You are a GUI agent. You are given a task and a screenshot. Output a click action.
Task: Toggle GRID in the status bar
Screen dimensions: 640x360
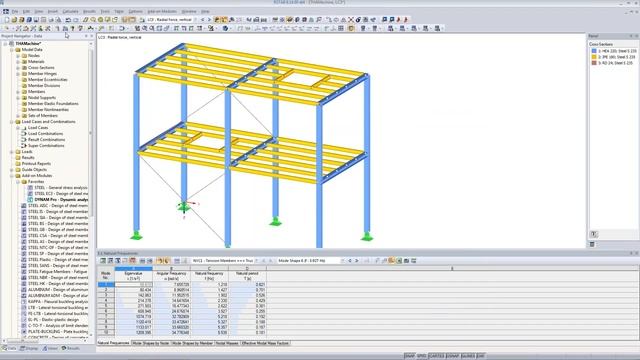[x=422, y=356]
